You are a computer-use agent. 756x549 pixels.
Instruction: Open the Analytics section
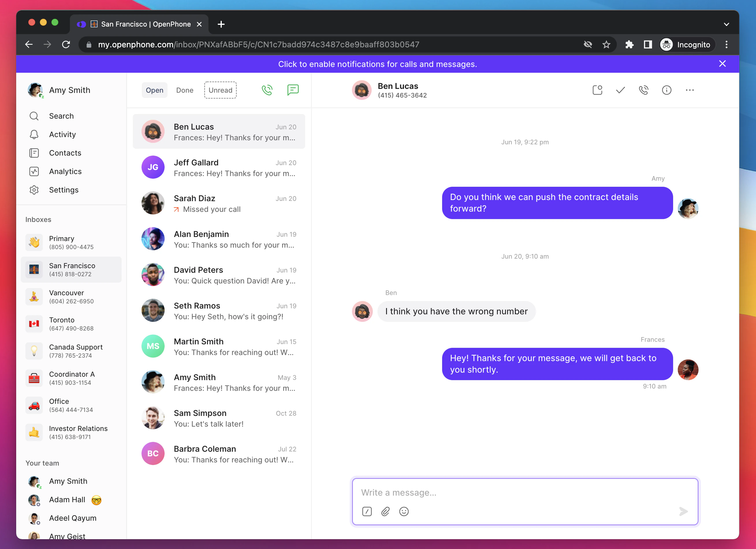point(65,171)
